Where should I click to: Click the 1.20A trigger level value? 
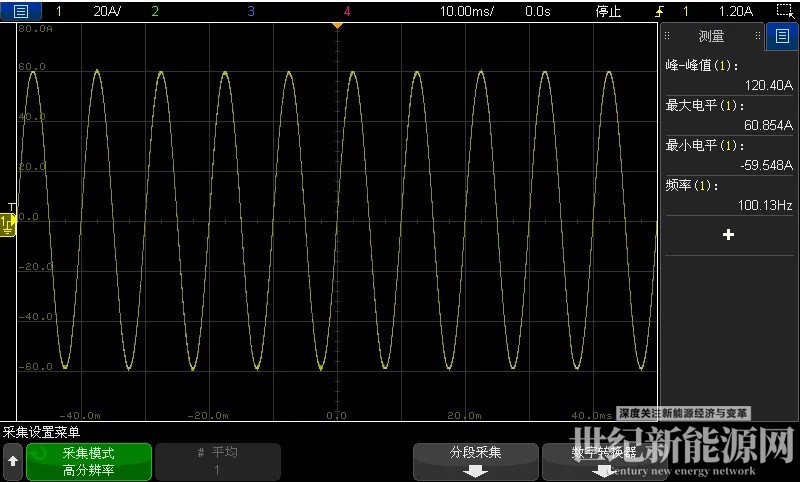click(x=735, y=12)
